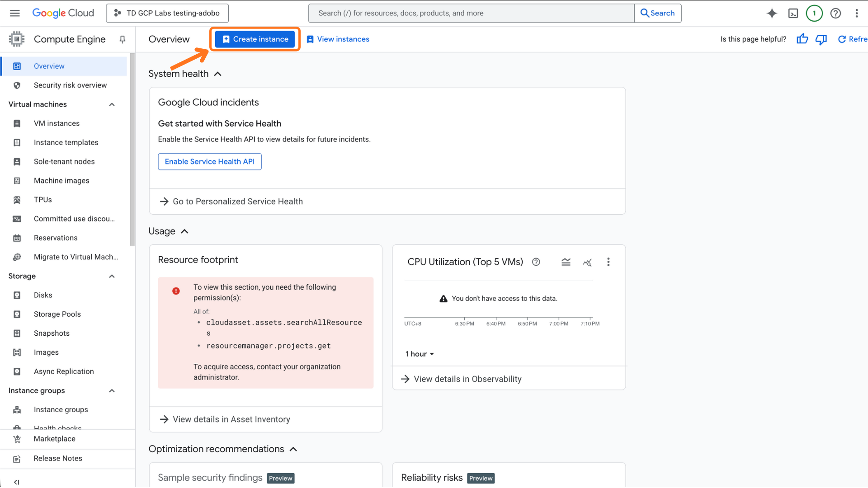
Task: Launch Cloud Shell terminal
Action: coord(793,13)
